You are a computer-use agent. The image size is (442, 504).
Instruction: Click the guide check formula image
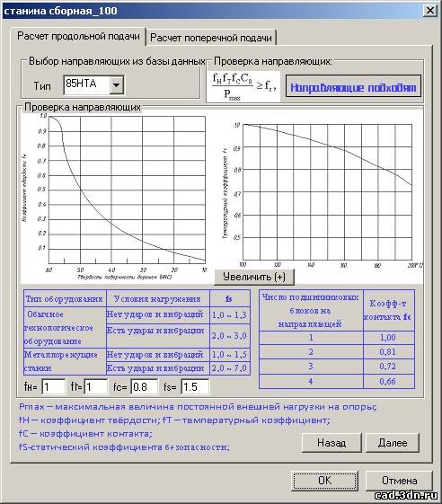click(x=243, y=87)
